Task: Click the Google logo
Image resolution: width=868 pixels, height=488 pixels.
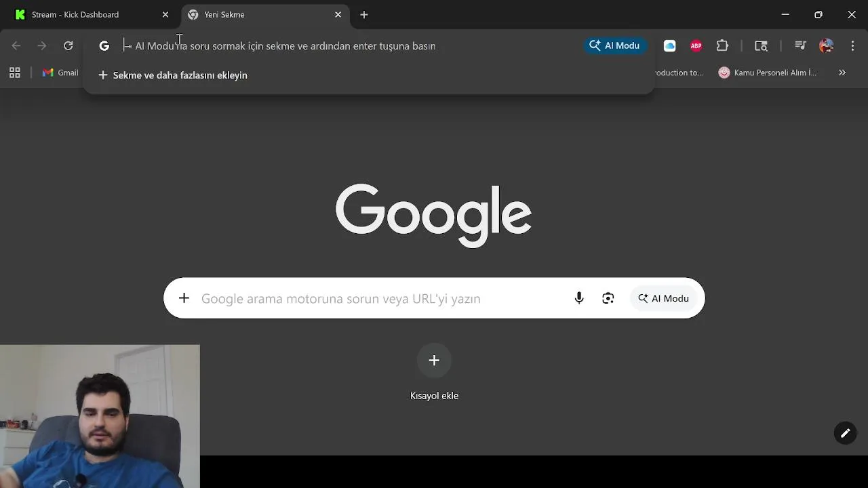Action: point(433,215)
